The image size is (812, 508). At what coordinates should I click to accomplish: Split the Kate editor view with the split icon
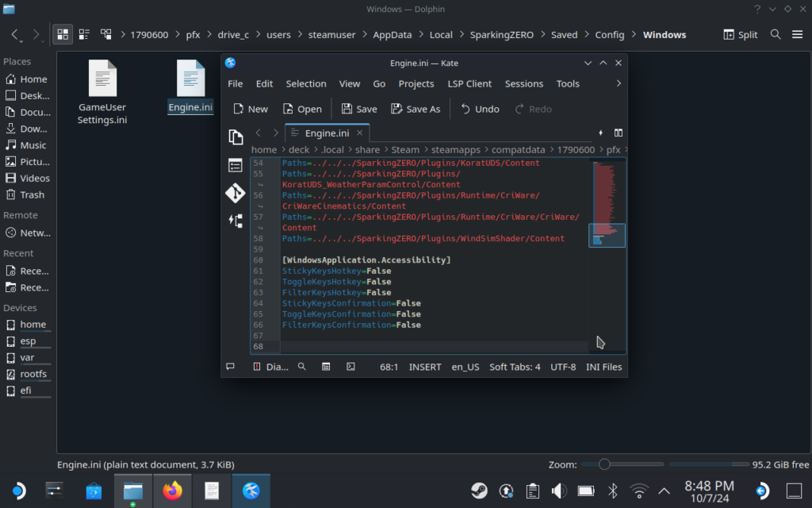coord(619,133)
